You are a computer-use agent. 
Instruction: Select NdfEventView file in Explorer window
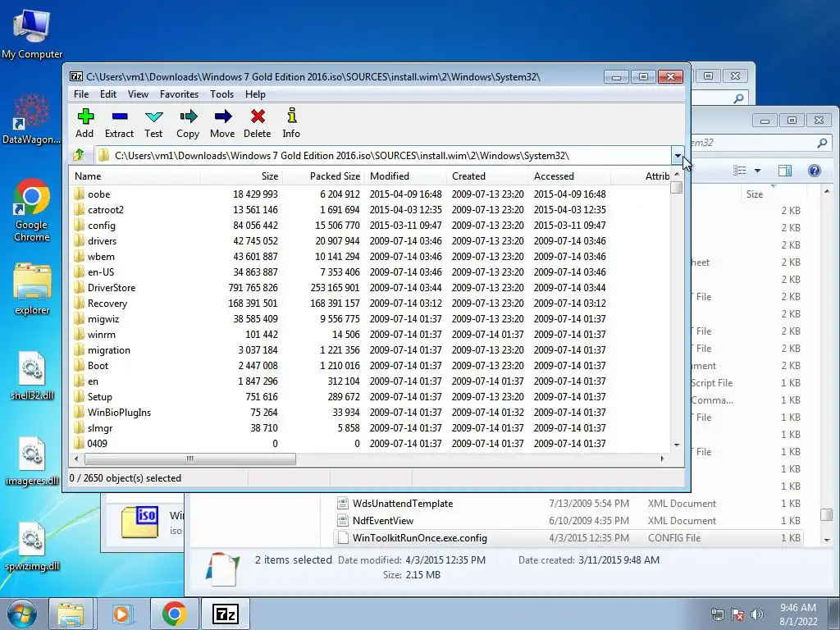[x=568, y=521]
